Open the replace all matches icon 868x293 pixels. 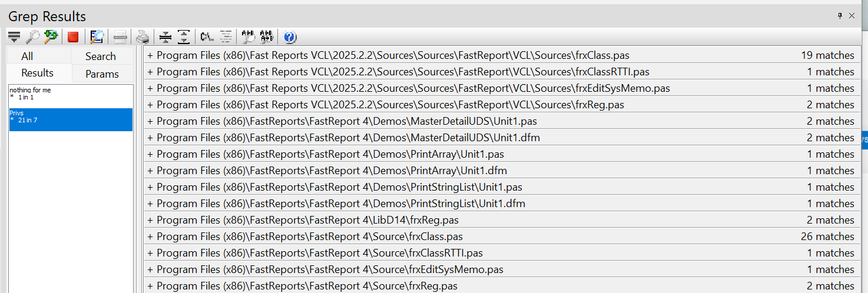pos(267,37)
